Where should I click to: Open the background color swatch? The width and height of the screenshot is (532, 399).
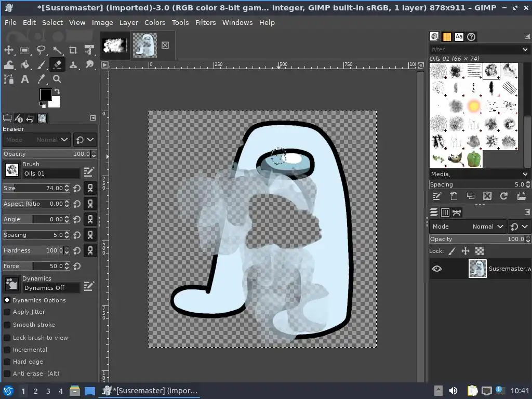coord(55,103)
